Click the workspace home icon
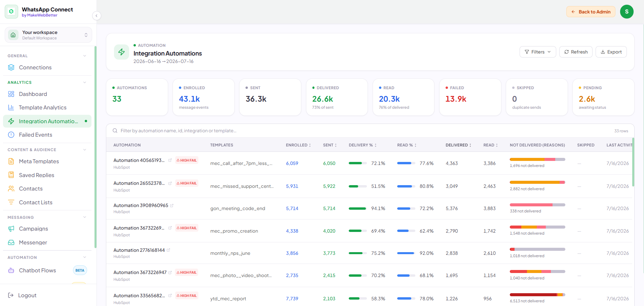 pos(13,35)
